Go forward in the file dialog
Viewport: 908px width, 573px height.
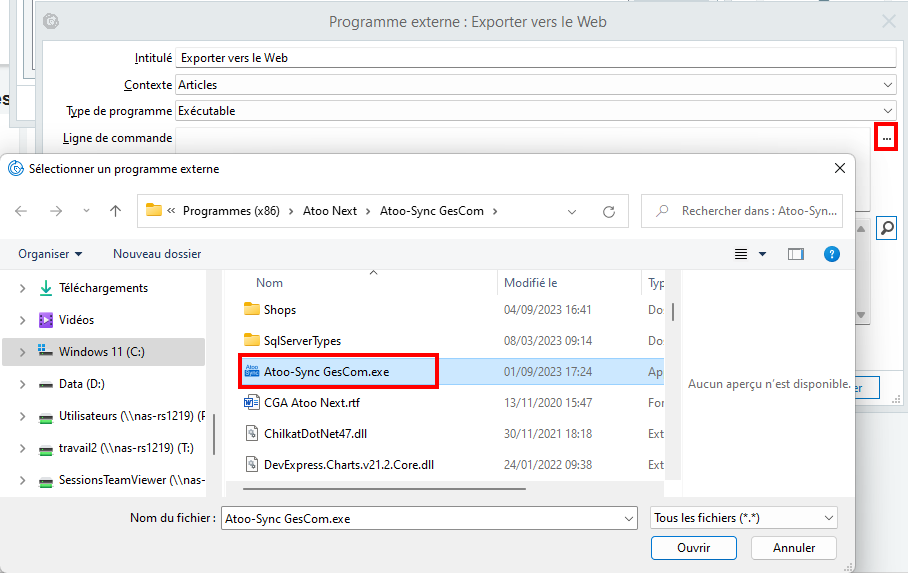point(56,211)
